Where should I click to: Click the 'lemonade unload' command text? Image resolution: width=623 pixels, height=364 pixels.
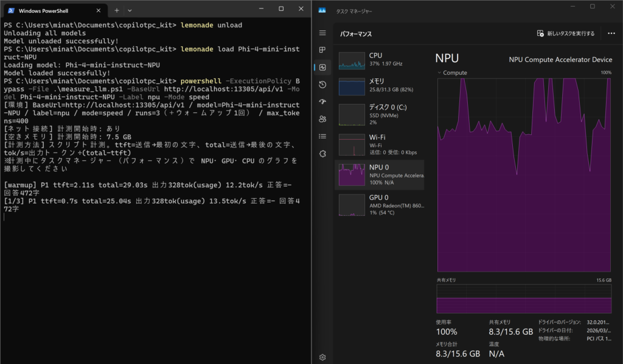tap(211, 25)
